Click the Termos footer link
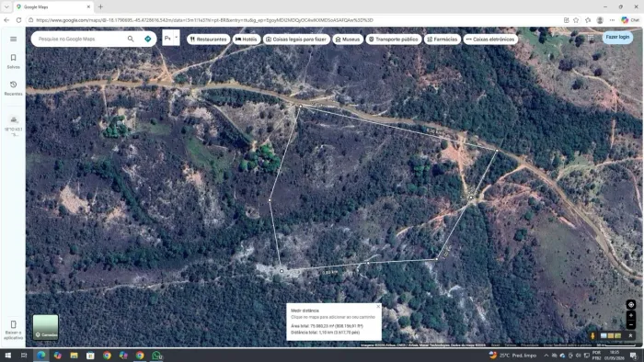 click(x=510, y=345)
